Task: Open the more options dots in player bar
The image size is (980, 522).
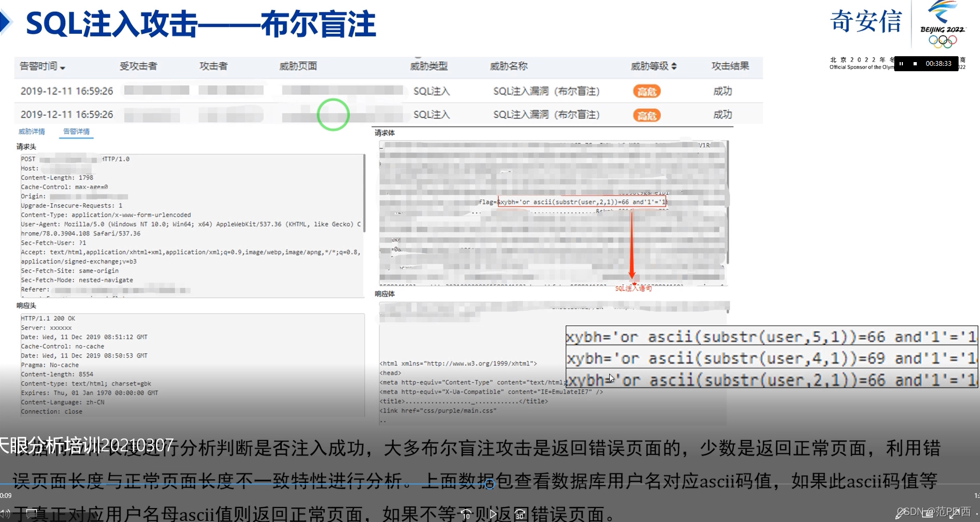Action: (x=977, y=513)
